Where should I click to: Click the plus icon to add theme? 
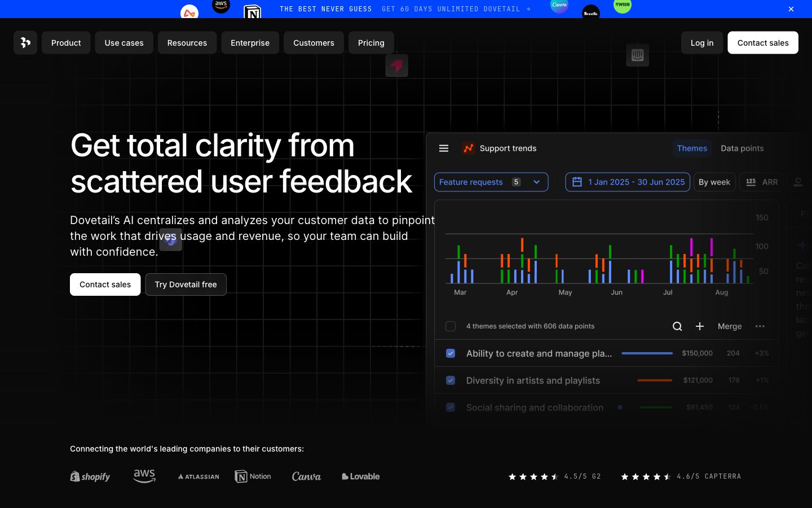coord(700,326)
